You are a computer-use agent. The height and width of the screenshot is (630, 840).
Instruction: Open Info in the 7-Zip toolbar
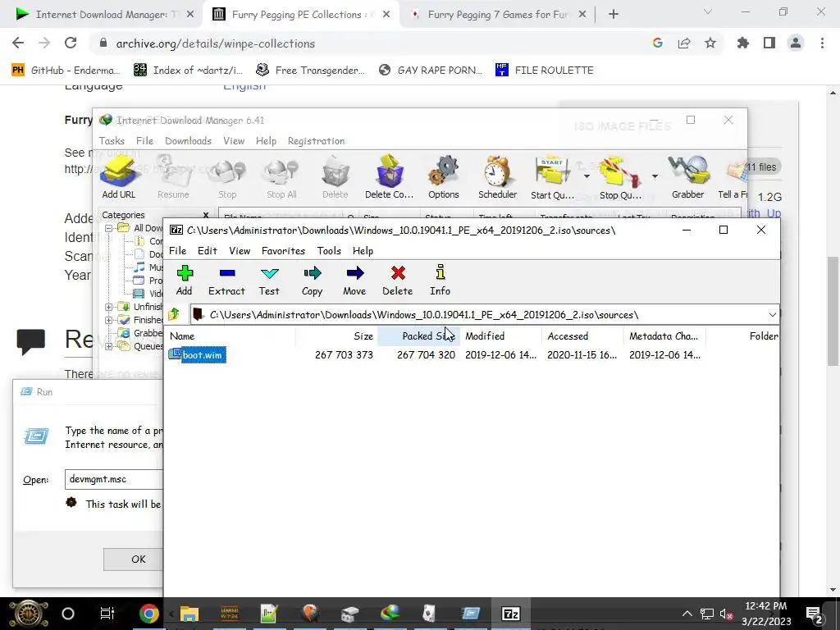pyautogui.click(x=440, y=281)
